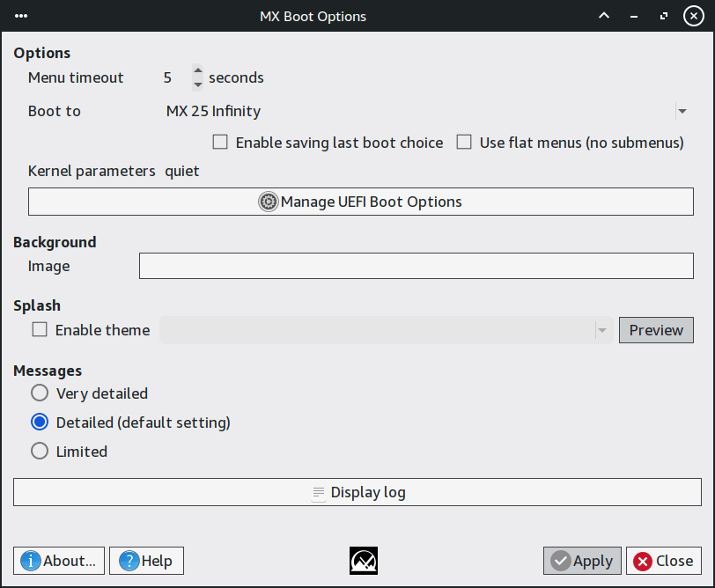Open the window menu (three dots)
Image resolution: width=715 pixels, height=588 pixels.
pyautogui.click(x=21, y=16)
